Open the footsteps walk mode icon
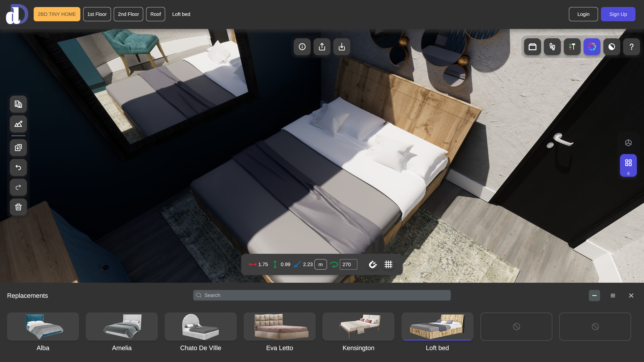The height and width of the screenshot is (362, 644). (552, 47)
